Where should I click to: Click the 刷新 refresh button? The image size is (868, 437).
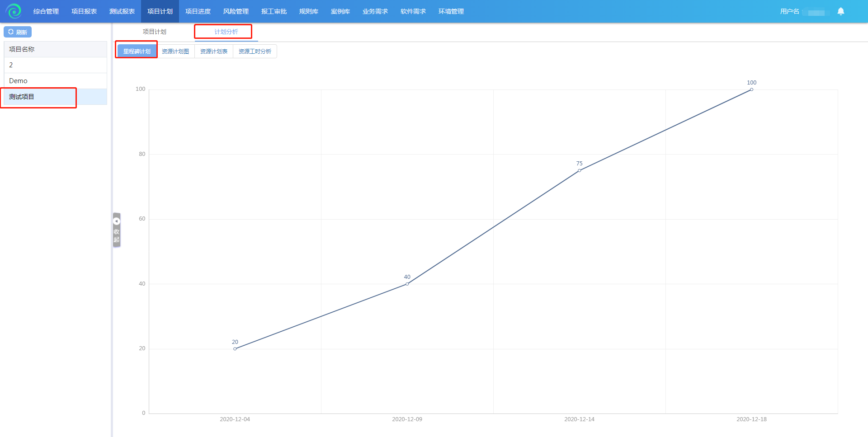tap(18, 32)
